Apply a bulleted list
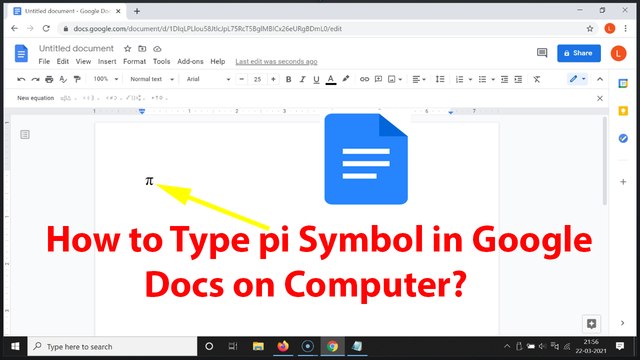Viewport: 640px width, 360px height. pyautogui.click(x=482, y=79)
